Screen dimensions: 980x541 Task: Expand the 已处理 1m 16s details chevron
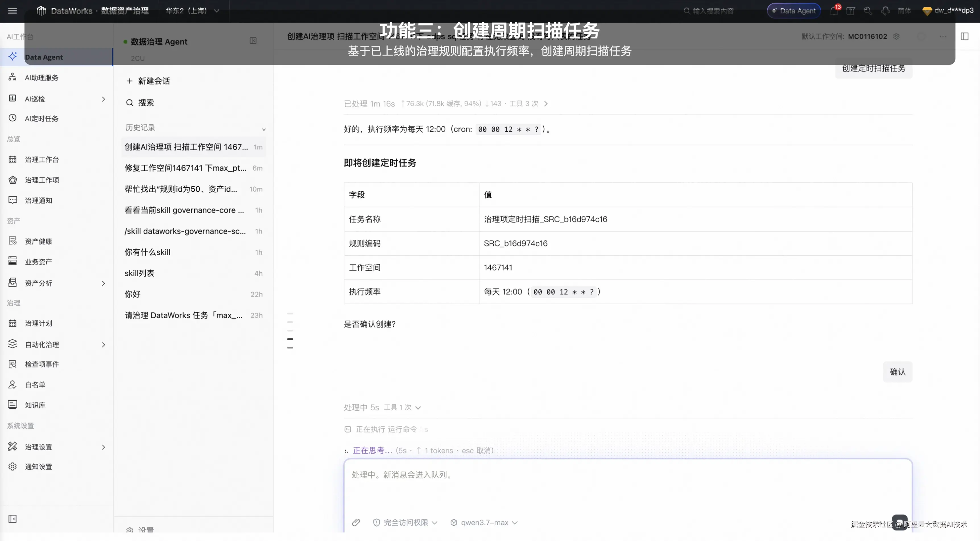coord(546,104)
